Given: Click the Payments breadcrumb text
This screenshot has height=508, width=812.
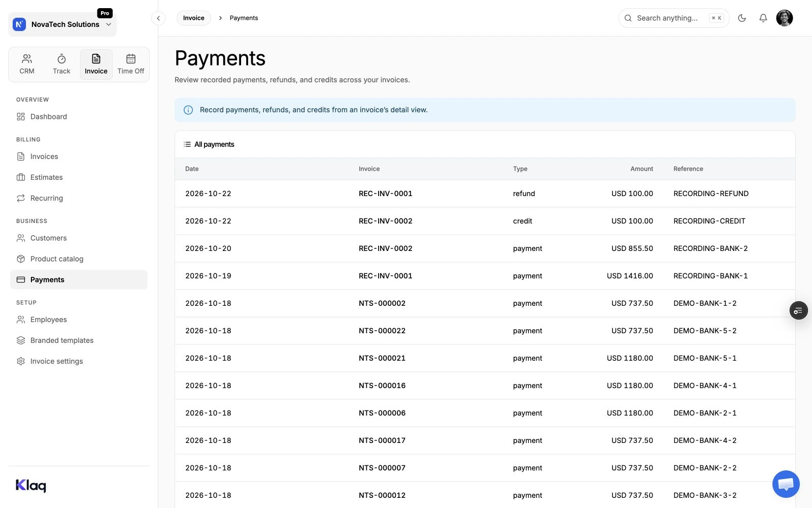Looking at the screenshot, I should (244, 18).
